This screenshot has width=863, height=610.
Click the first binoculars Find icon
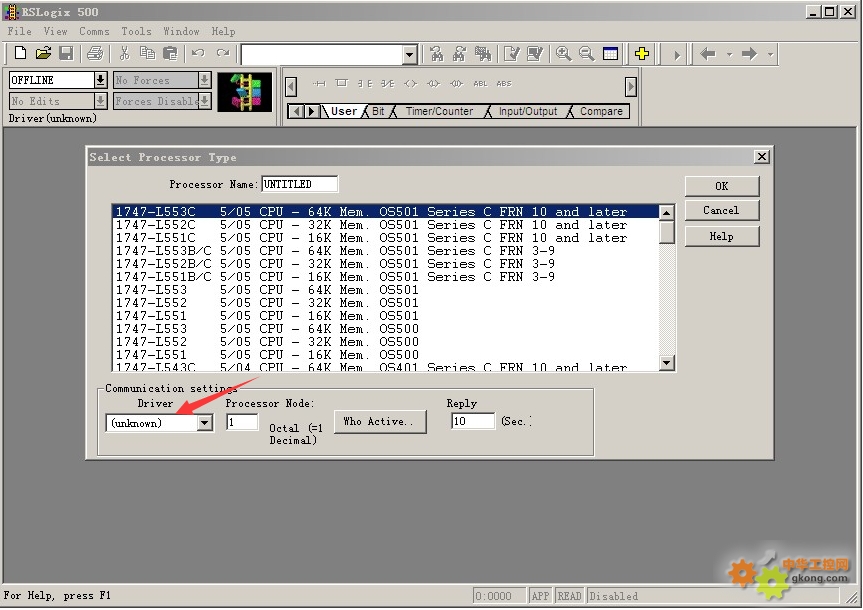[436, 53]
